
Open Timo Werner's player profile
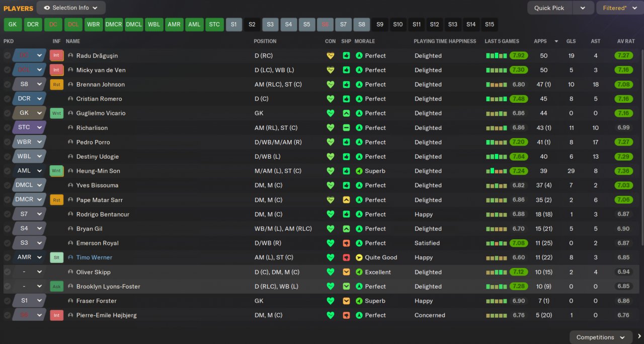94,257
